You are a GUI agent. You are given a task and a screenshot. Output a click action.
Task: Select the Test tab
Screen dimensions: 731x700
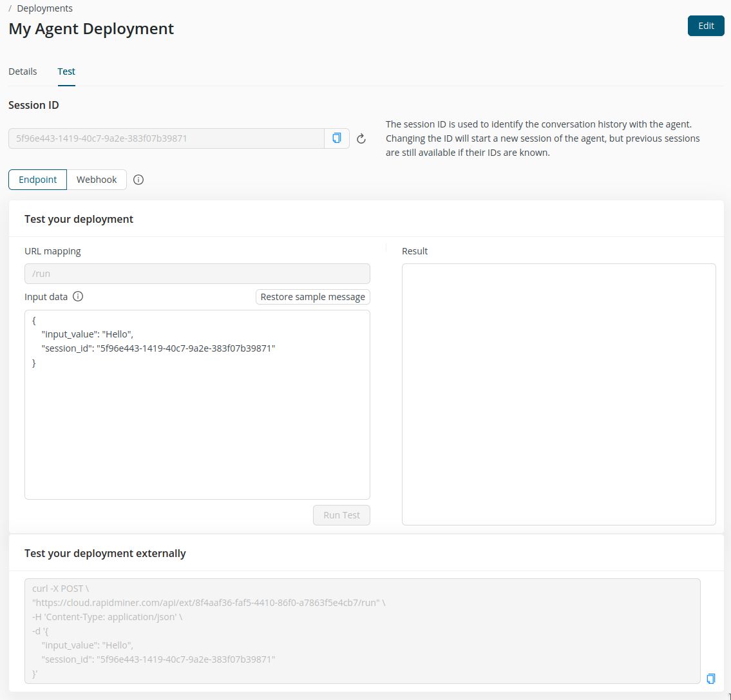tap(66, 71)
